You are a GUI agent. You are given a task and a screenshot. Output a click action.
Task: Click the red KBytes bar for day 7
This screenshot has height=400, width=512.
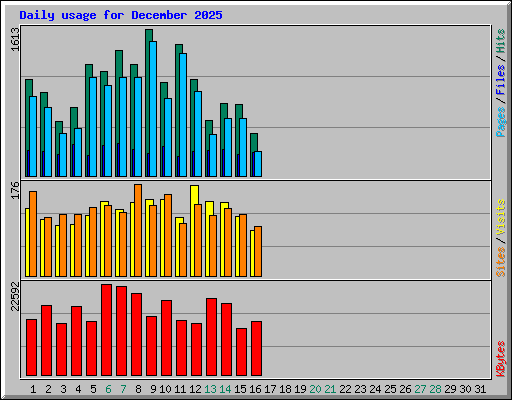coord(121,331)
